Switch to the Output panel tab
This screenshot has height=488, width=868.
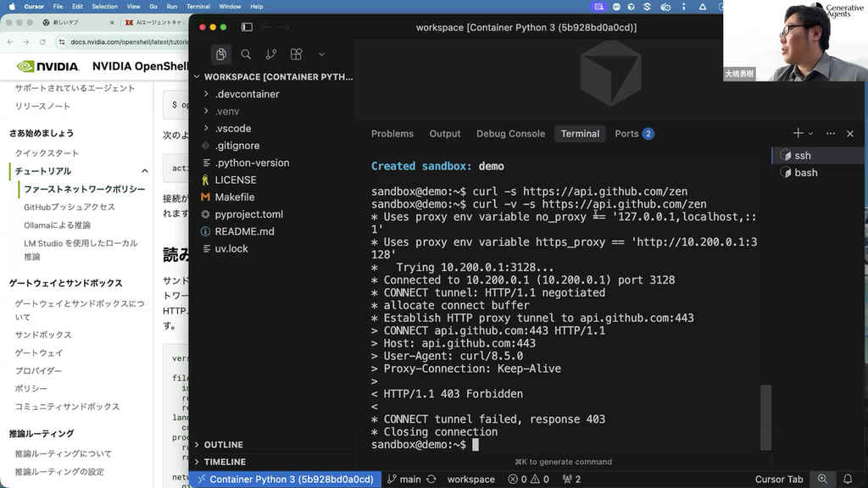pyautogui.click(x=444, y=134)
